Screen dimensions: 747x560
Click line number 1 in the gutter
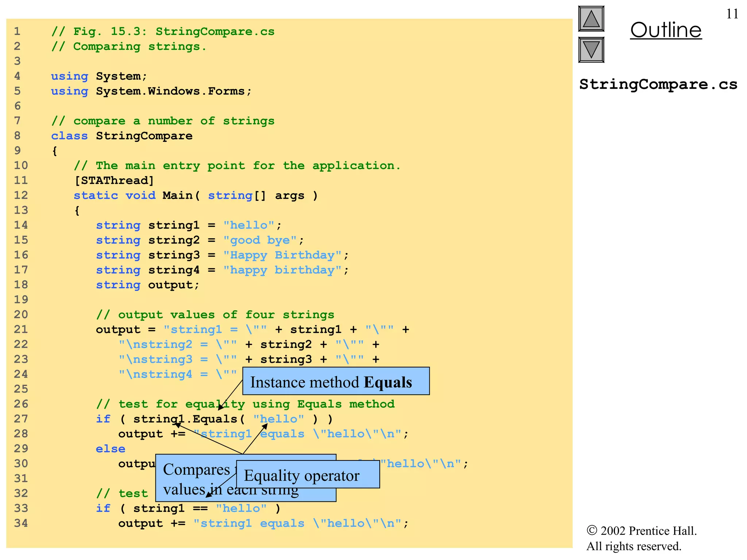click(17, 32)
